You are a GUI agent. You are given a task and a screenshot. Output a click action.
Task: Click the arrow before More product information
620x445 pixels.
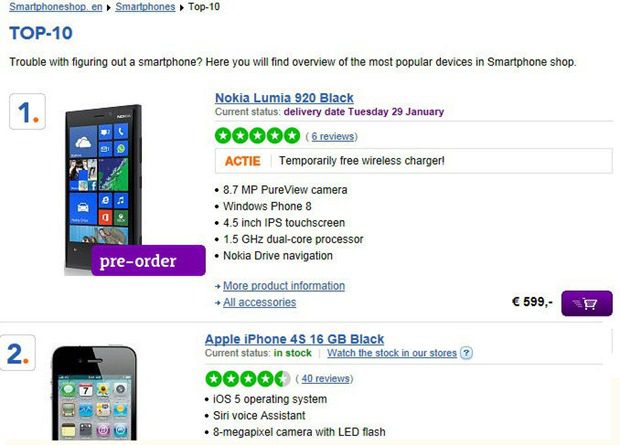pyautogui.click(x=217, y=286)
